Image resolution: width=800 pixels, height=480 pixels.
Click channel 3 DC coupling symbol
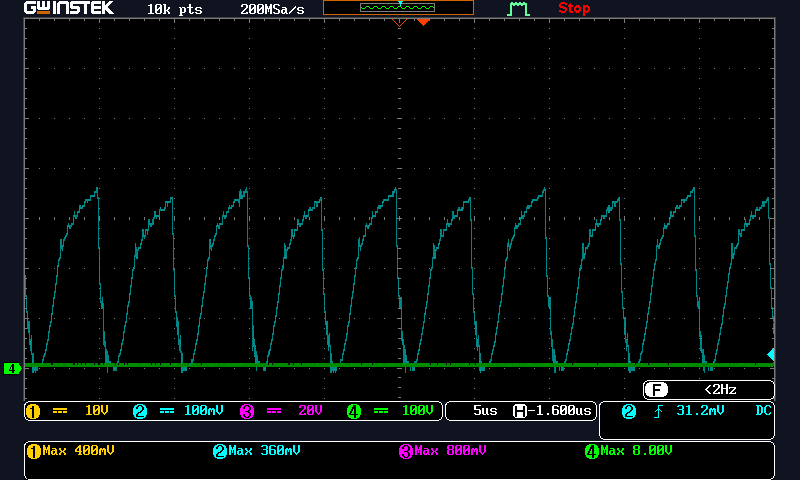(x=274, y=411)
